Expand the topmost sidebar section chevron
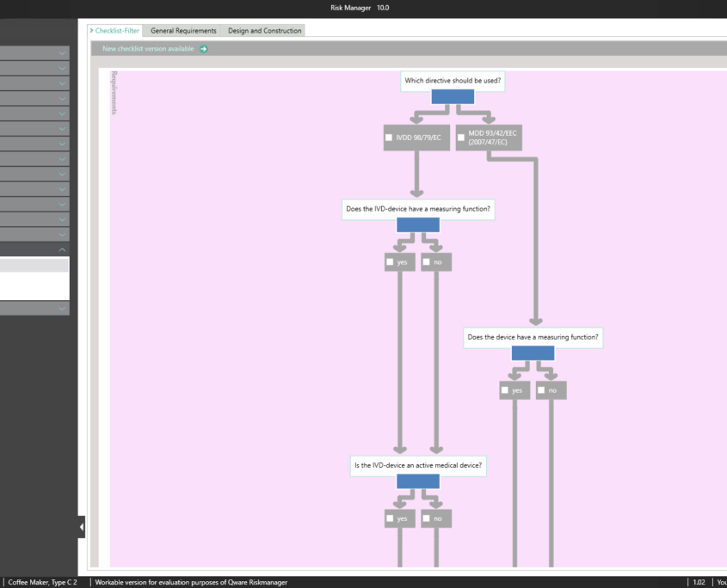This screenshot has width=727, height=588. point(62,53)
